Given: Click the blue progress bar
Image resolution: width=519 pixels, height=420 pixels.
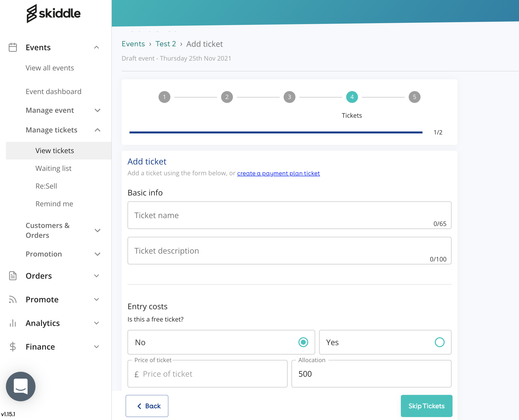Looking at the screenshot, I should coord(276,132).
